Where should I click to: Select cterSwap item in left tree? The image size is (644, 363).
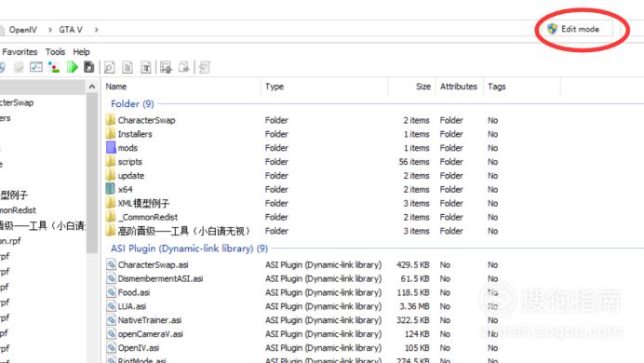17,102
